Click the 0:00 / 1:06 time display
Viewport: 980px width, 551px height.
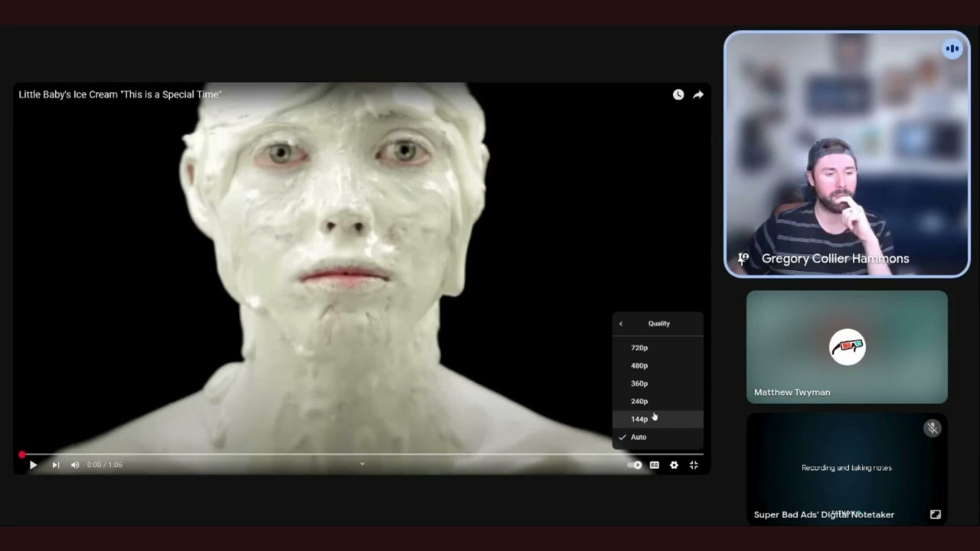pos(105,465)
